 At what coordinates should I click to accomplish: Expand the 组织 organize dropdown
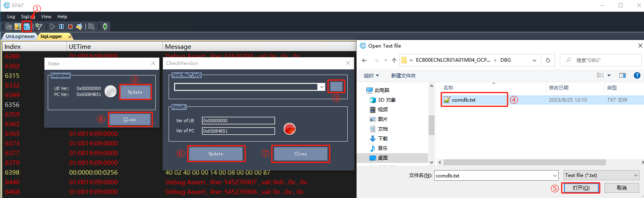(x=371, y=75)
